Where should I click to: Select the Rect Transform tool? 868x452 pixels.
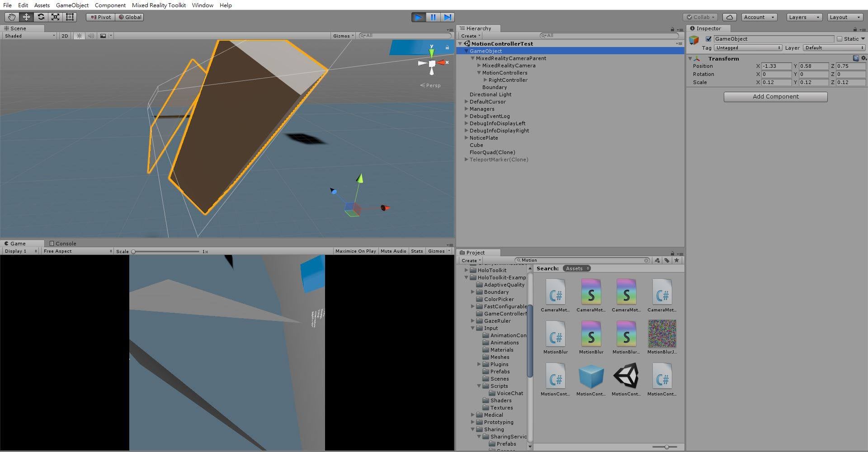click(70, 17)
